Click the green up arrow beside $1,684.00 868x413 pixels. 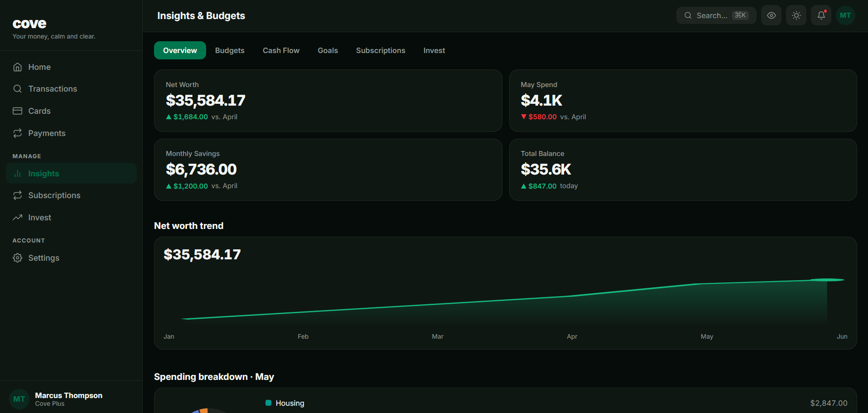169,117
